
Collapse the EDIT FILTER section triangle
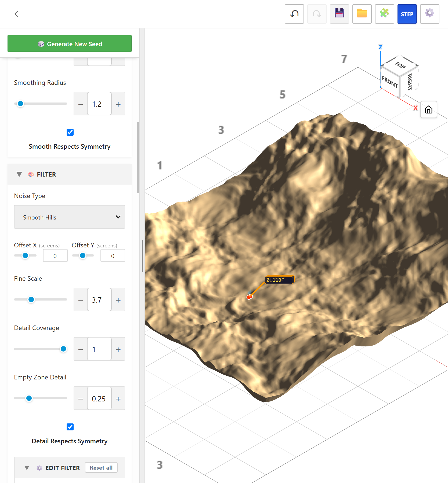point(27,468)
